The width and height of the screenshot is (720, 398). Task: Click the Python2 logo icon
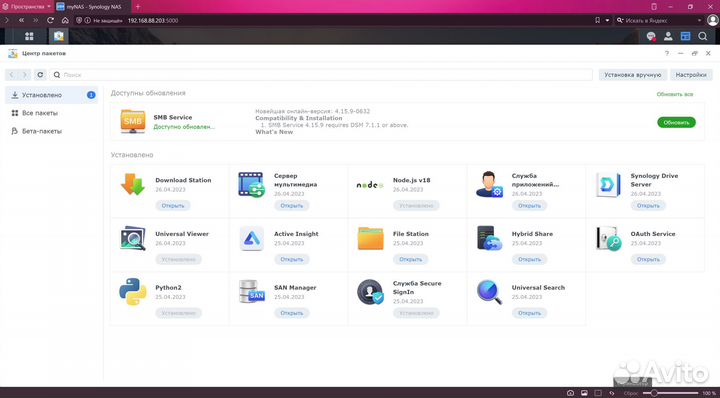point(133,291)
